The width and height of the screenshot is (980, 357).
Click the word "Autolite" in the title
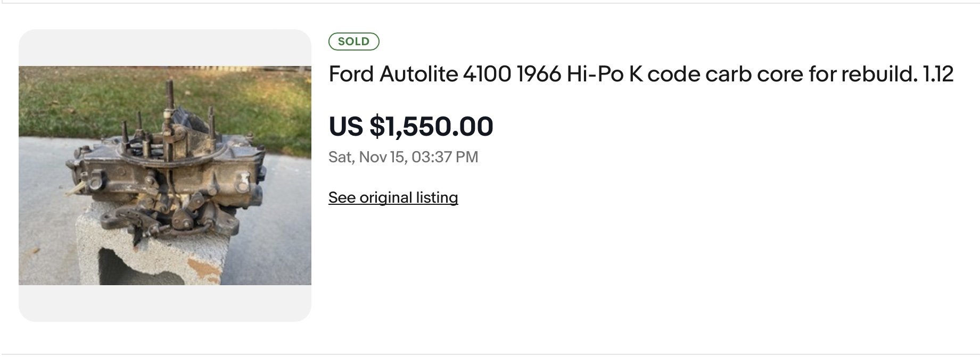[418, 74]
